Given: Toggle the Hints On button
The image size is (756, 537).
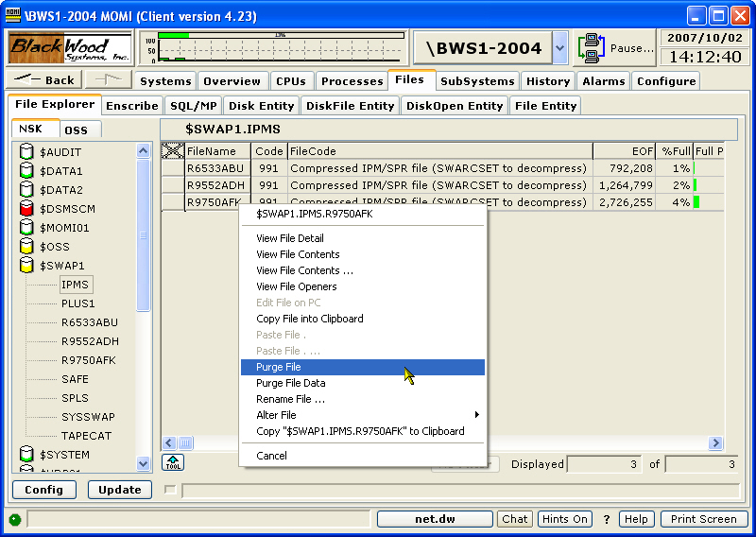Looking at the screenshot, I should point(564,519).
